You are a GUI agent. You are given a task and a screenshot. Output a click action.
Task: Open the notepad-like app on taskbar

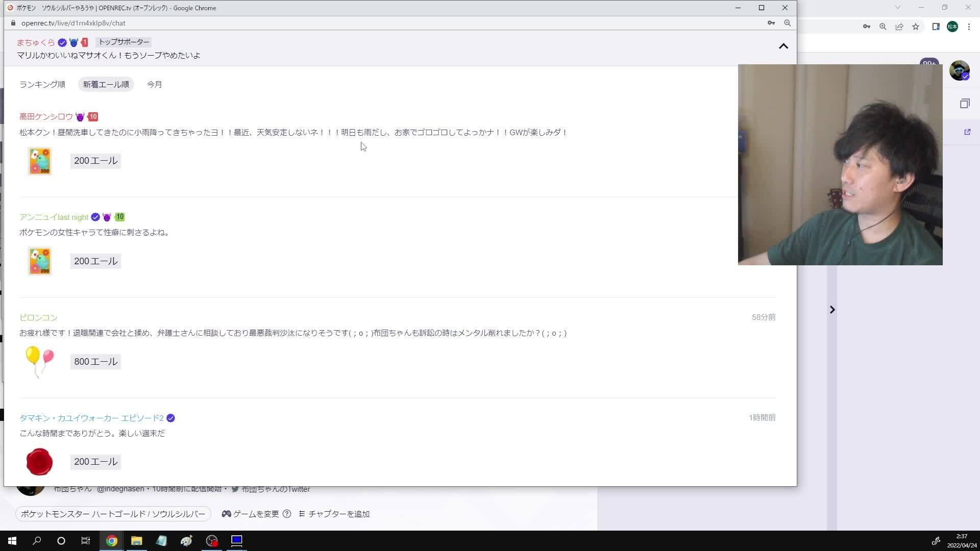162,541
